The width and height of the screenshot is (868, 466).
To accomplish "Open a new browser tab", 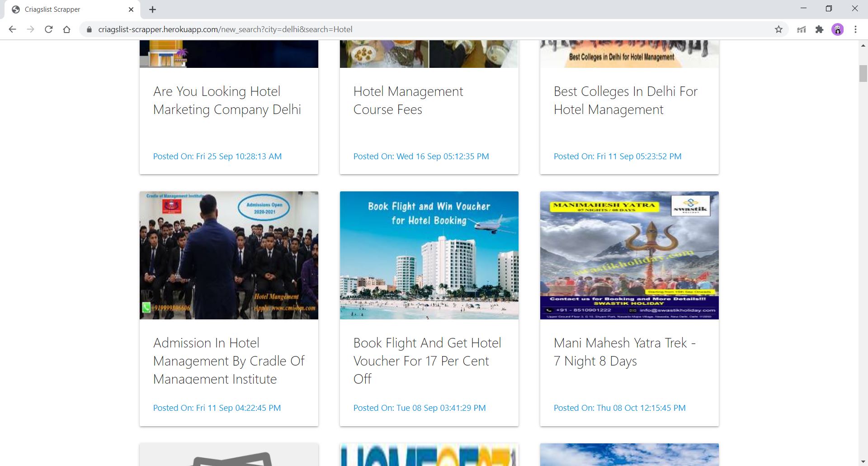I will (x=152, y=10).
